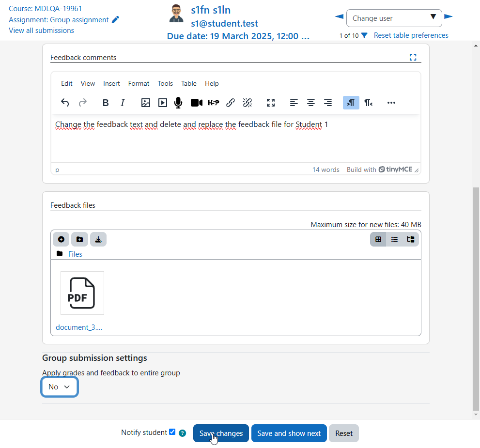The height and width of the screenshot is (448, 480).
Task: Click the Reset button
Action: click(x=344, y=433)
